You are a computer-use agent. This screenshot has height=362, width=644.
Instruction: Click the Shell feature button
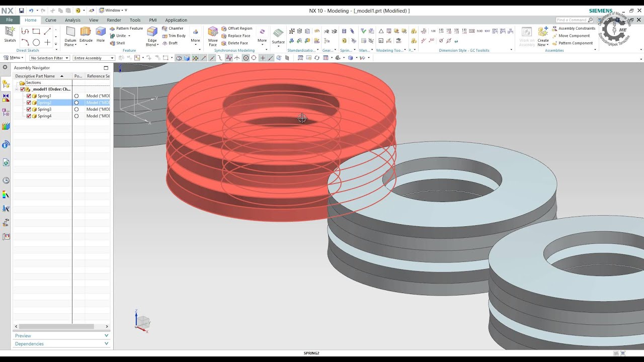[118, 43]
